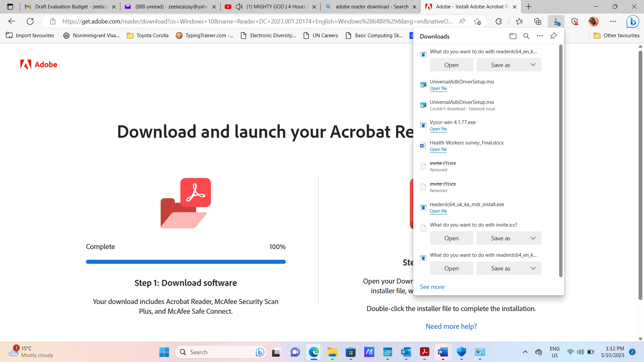Expand Save as dropdown for bottom readerdc64 download

pyautogui.click(x=533, y=268)
